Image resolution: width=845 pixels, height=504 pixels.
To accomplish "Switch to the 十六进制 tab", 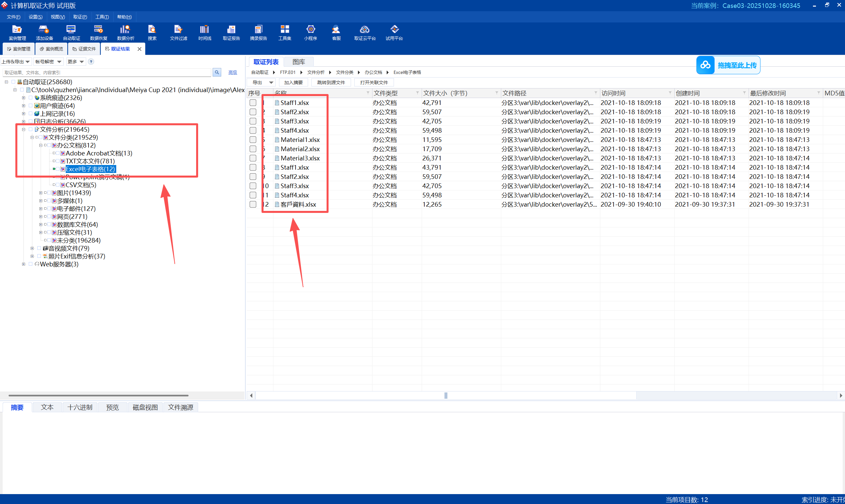I will point(80,407).
